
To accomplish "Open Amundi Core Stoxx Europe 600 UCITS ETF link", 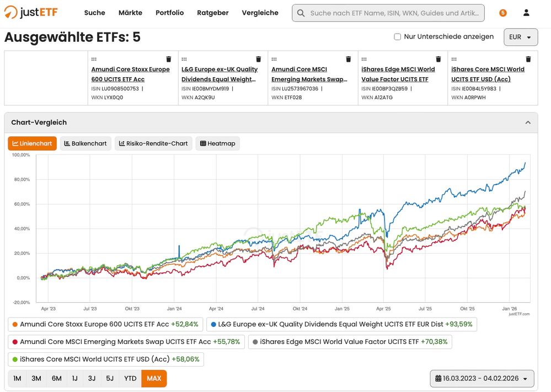I will (130, 74).
